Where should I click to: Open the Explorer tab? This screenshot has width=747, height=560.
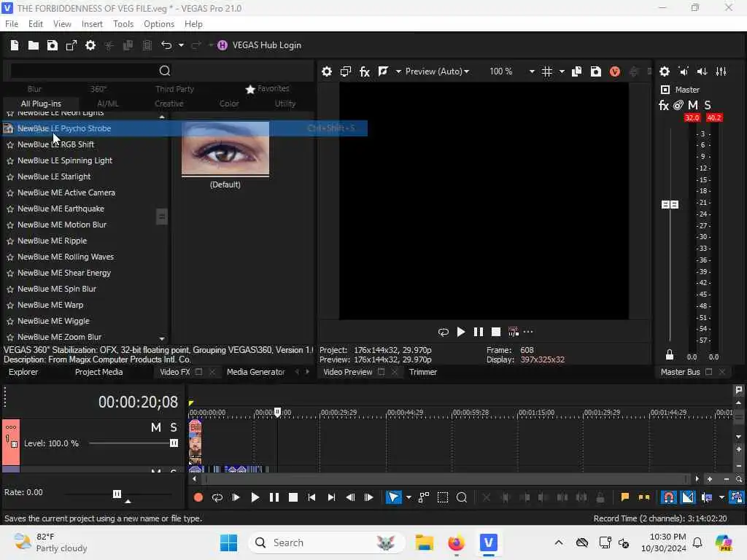[x=23, y=373]
